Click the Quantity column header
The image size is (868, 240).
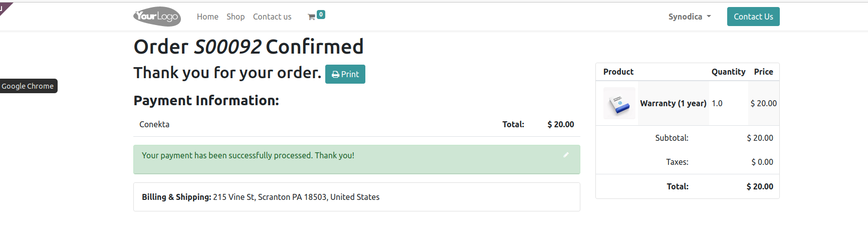[x=728, y=72]
